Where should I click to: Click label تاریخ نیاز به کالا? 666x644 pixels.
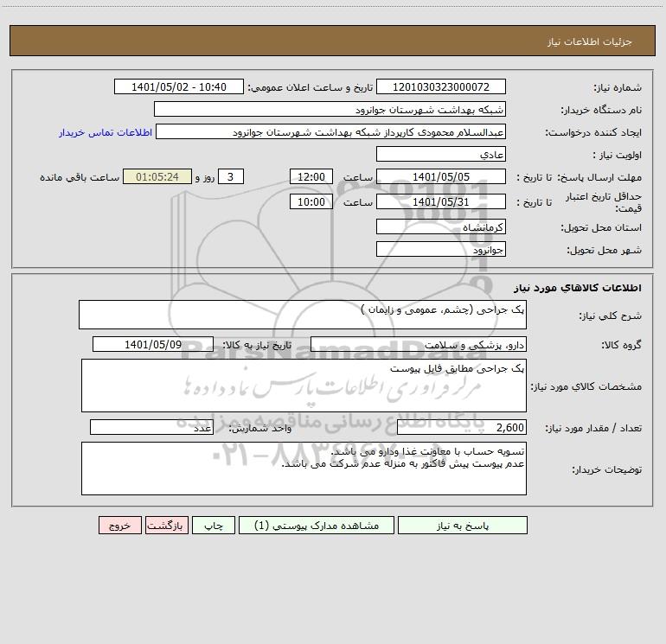(x=257, y=345)
